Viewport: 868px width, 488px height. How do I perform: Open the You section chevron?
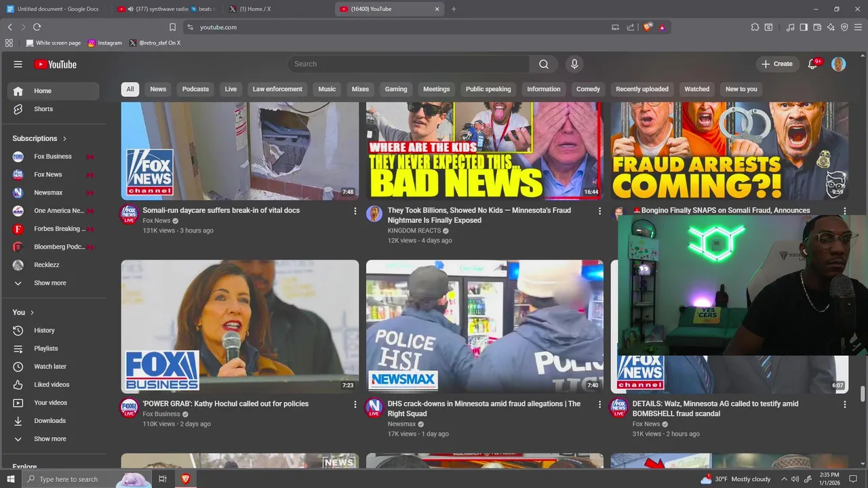[x=33, y=312]
